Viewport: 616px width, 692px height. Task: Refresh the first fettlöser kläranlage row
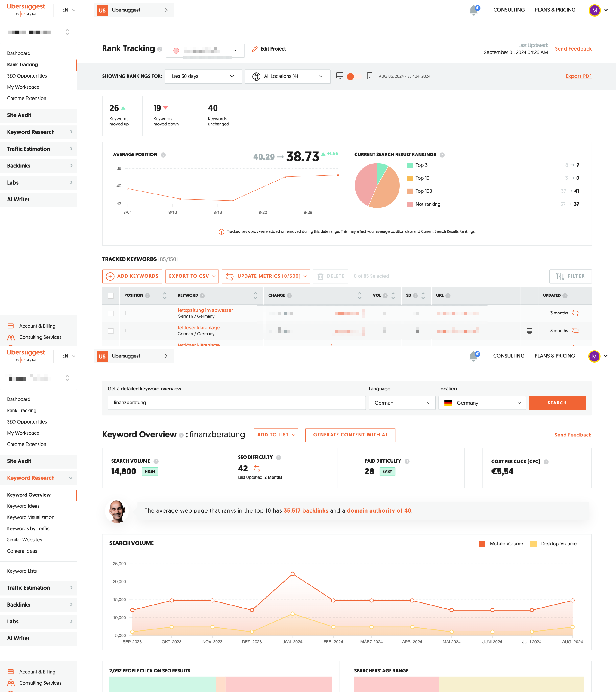(x=575, y=331)
